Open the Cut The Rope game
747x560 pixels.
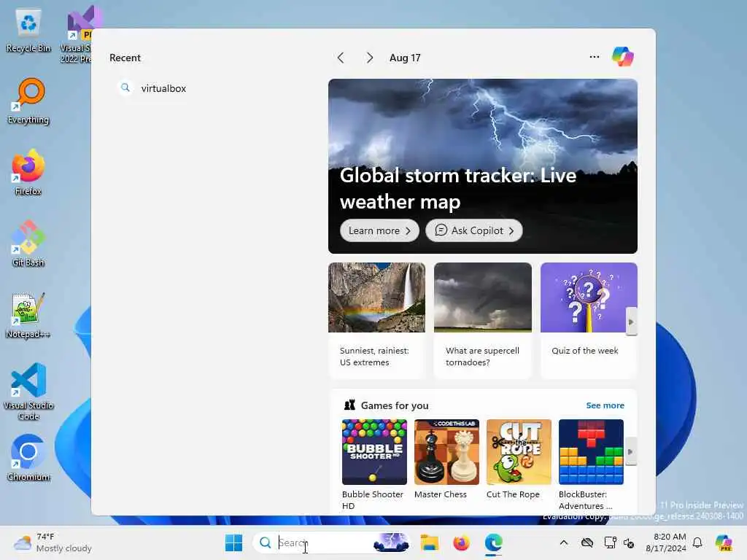pyautogui.click(x=519, y=459)
